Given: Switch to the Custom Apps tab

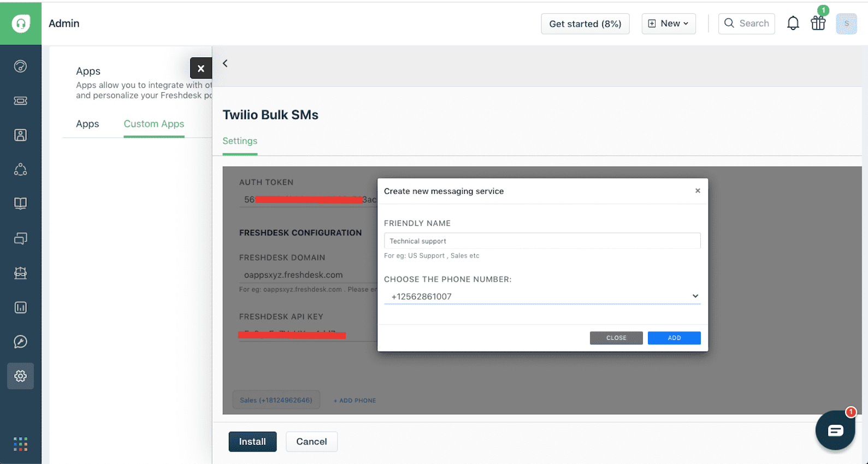Looking at the screenshot, I should [x=154, y=124].
